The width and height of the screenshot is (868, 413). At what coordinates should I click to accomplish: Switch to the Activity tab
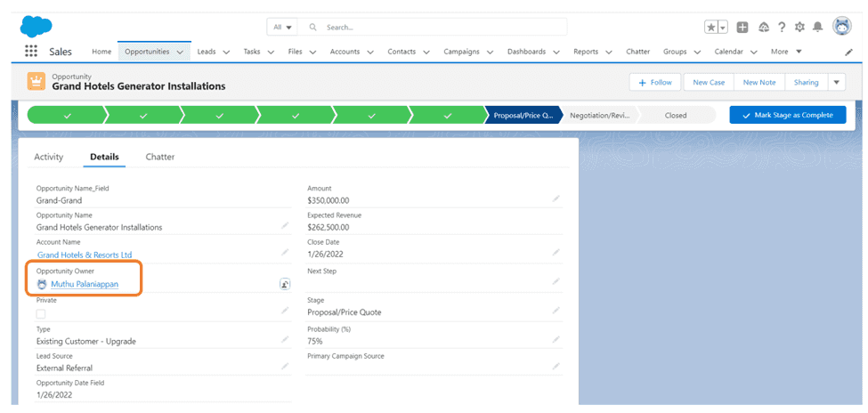(x=49, y=157)
